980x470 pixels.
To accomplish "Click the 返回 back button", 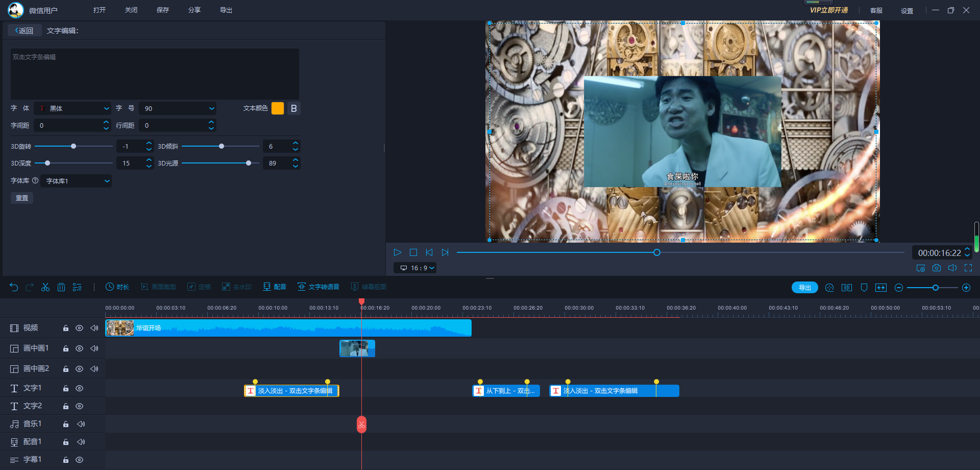I will pos(24,31).
